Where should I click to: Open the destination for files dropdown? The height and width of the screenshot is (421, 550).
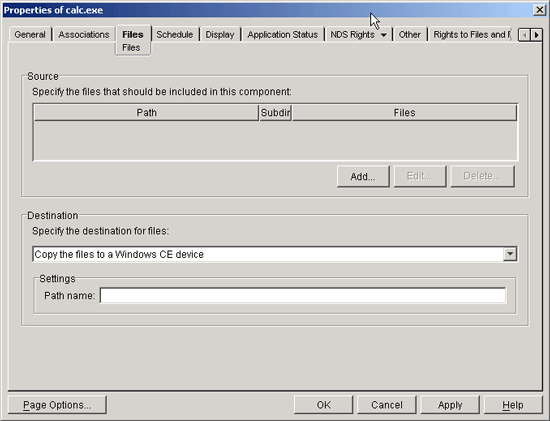510,254
